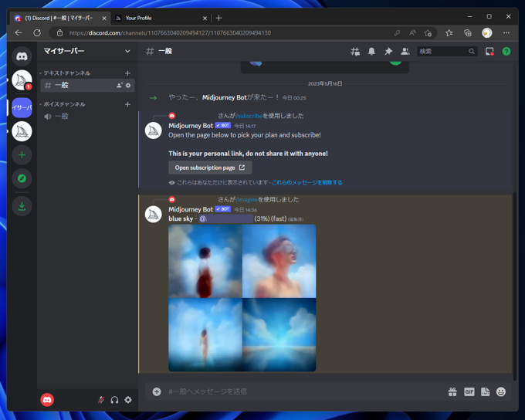
Task: Invite people icon on 一般 text channel
Action: [x=119, y=86]
